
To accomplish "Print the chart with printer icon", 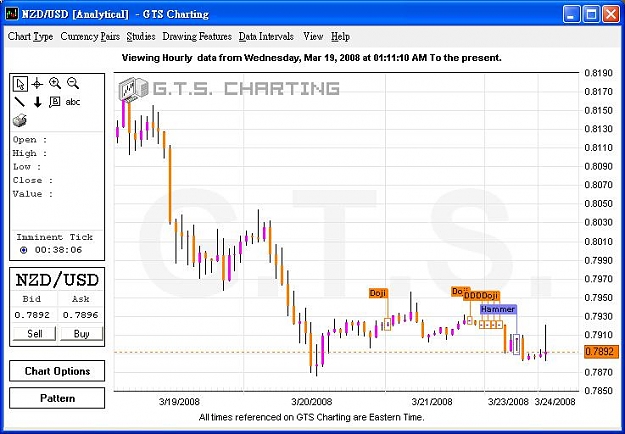I will click(20, 120).
